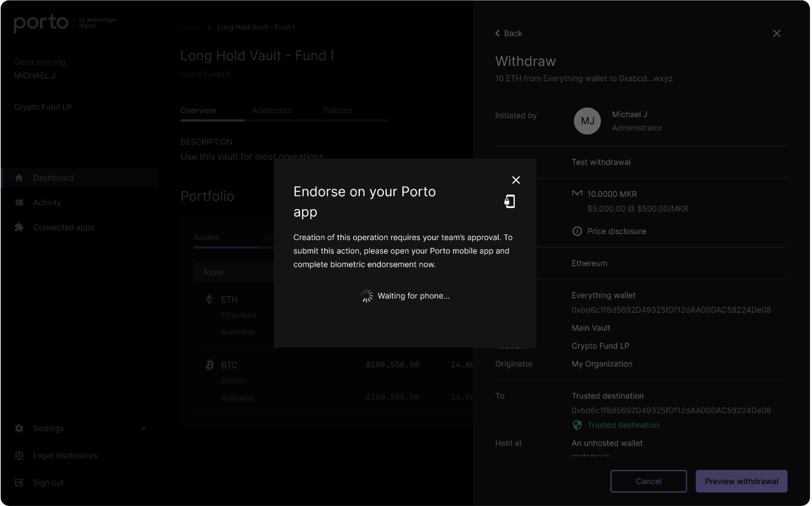Click the Activity list icon

[x=19, y=203]
